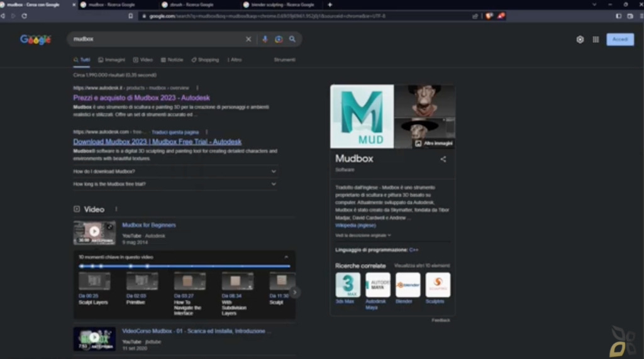Expand How long is Mudbox free trial question
Screen dimensions: 644x359
tap(175, 184)
